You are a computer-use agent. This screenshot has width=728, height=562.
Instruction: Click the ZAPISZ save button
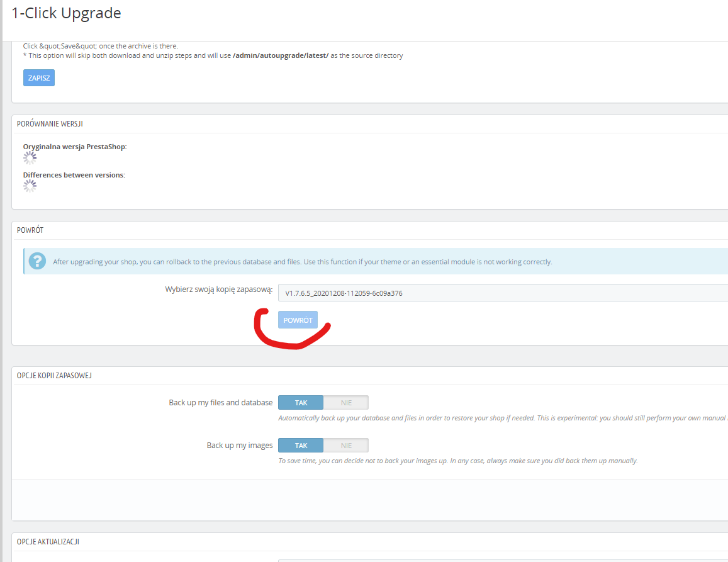(x=39, y=77)
